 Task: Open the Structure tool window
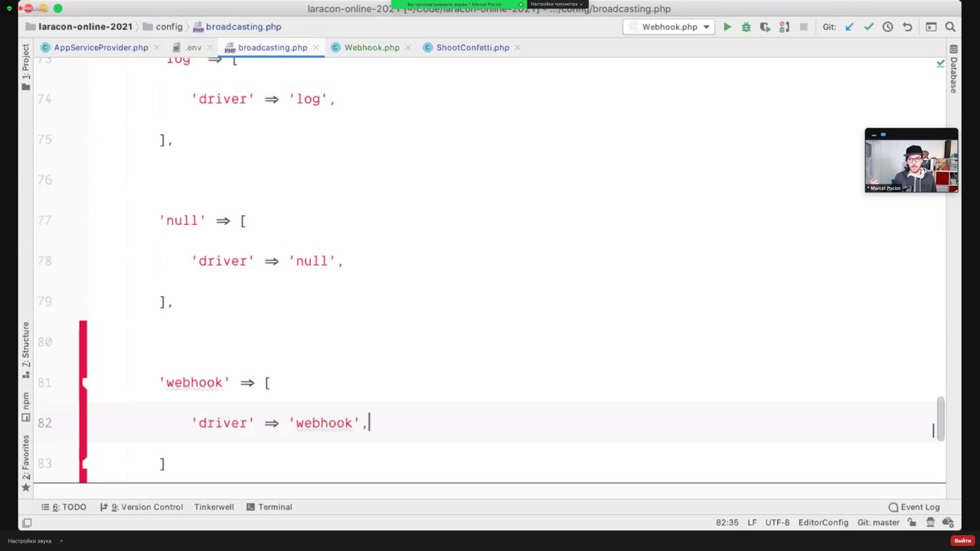pos(26,349)
